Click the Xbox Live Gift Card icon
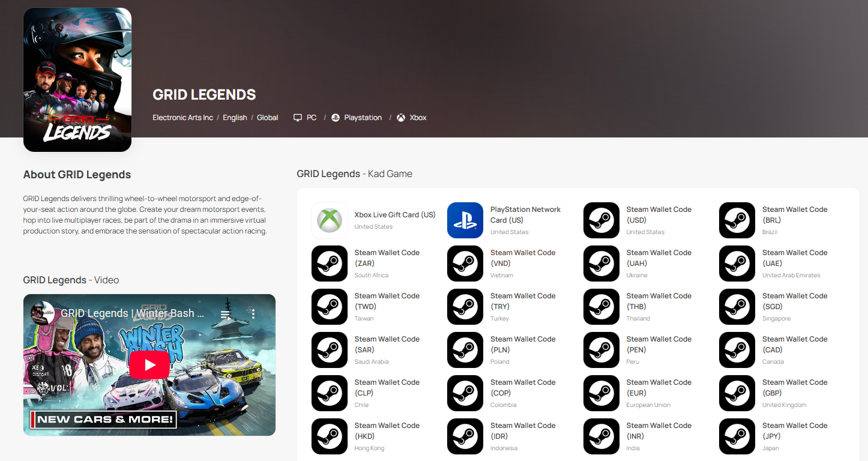The width and height of the screenshot is (868, 461). click(x=330, y=220)
